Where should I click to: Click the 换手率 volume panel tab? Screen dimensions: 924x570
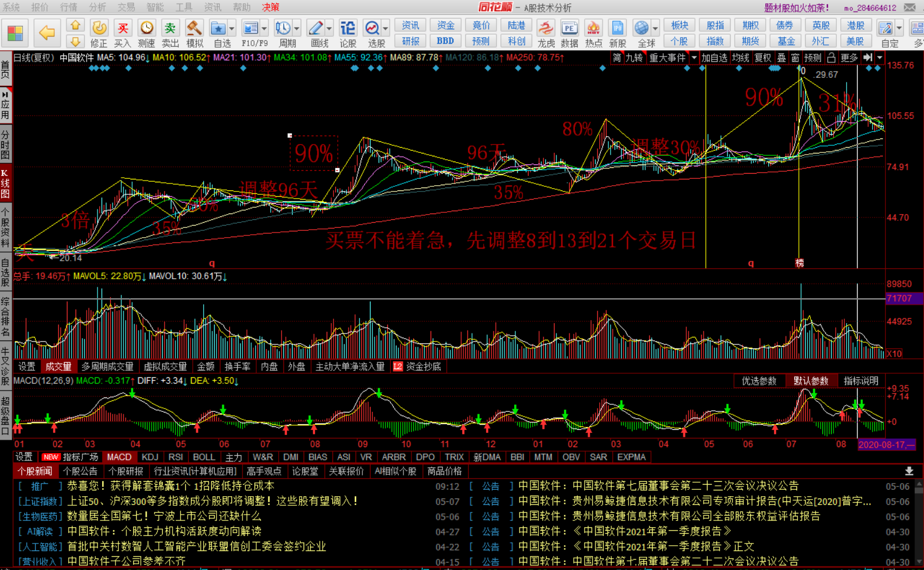[x=237, y=366]
